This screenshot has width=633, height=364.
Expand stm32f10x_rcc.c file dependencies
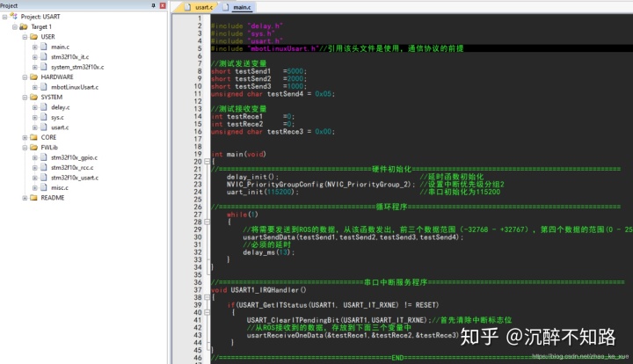(x=34, y=167)
